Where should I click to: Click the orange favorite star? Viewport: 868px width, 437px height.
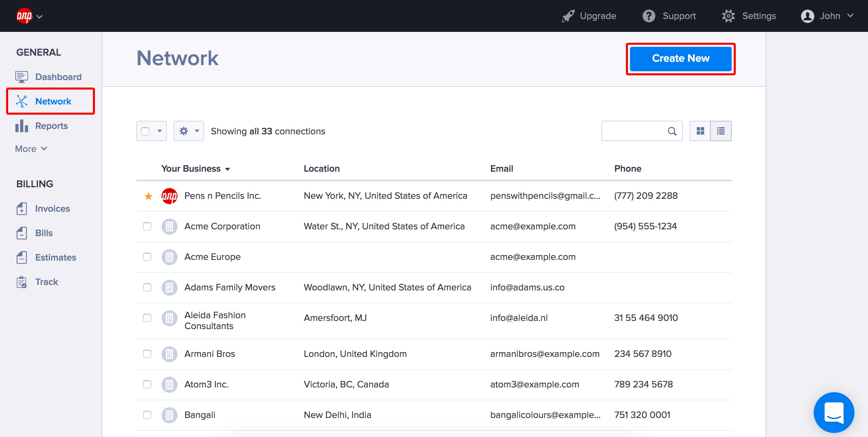[x=149, y=196]
